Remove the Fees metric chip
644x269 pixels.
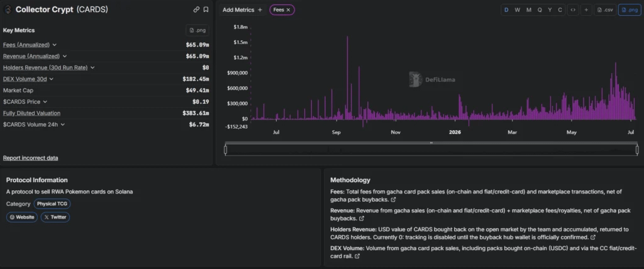(288, 10)
